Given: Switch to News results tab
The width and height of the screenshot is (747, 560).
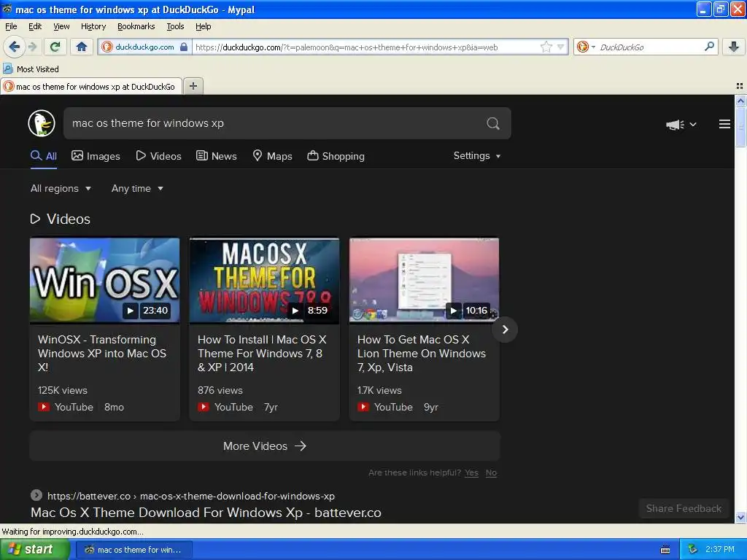Looking at the screenshot, I should pos(216,156).
